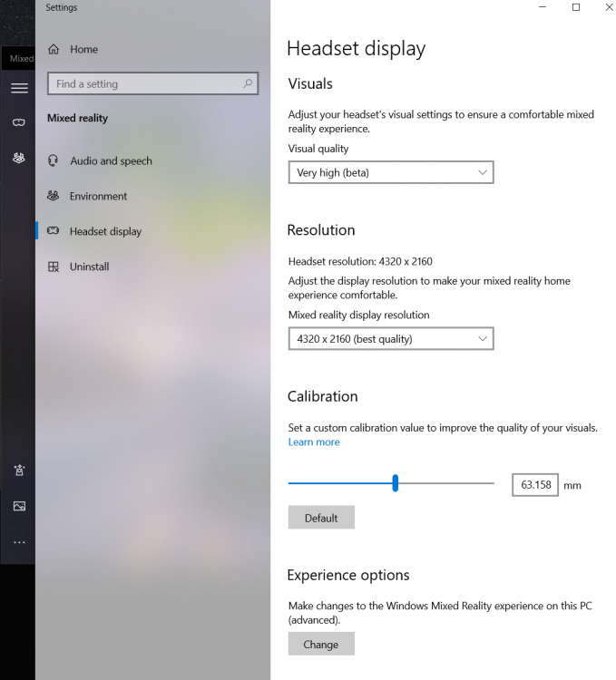Image resolution: width=616 pixels, height=680 pixels.
Task: Click in the Find a setting search box
Action: coord(152,83)
